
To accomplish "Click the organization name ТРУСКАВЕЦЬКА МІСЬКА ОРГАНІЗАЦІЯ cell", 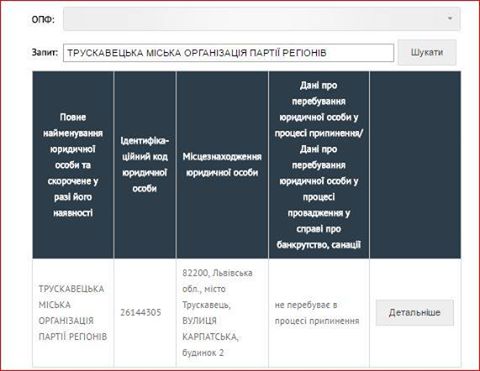I will (73, 313).
